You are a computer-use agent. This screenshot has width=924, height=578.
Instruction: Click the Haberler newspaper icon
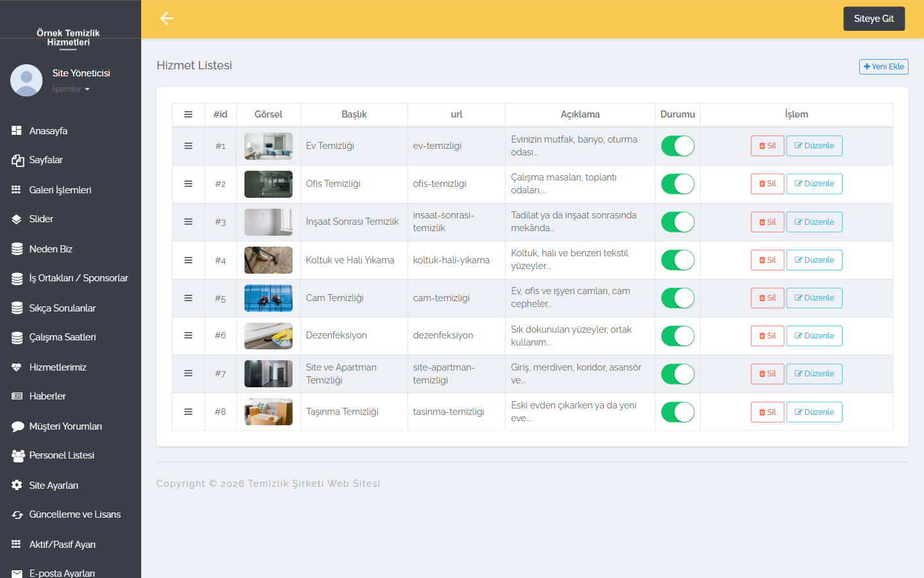click(x=17, y=396)
